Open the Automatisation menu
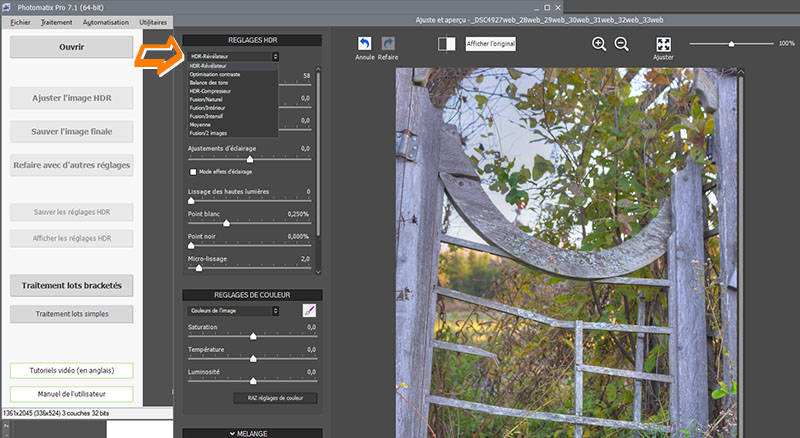Image resolution: width=800 pixels, height=438 pixels. [x=106, y=22]
